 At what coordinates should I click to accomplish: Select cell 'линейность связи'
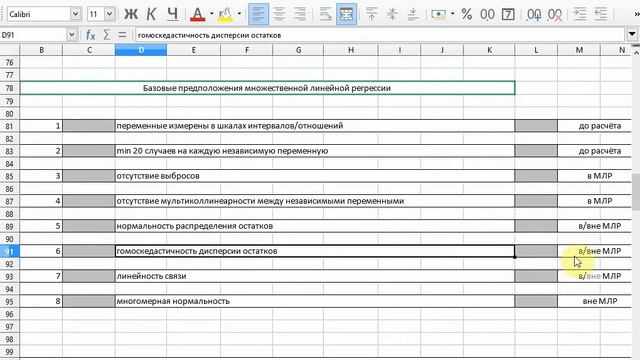tap(315, 276)
